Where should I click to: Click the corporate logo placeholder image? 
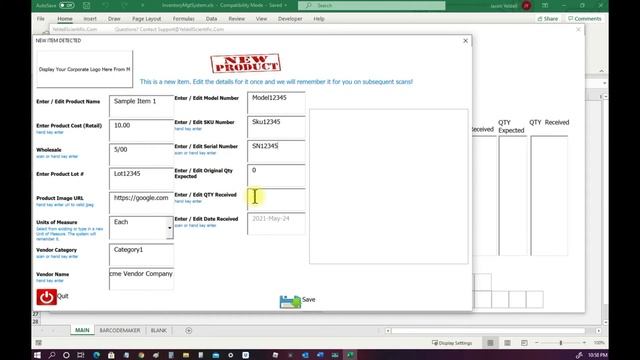point(84,69)
